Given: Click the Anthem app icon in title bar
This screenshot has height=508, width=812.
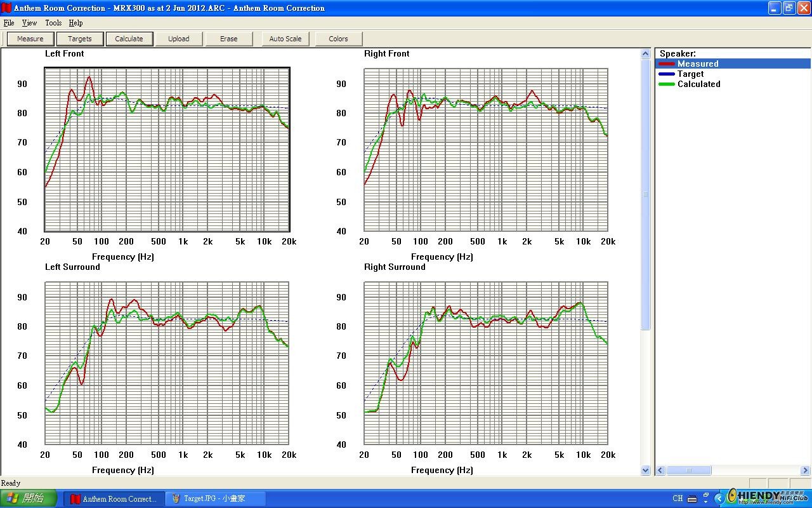Looking at the screenshot, I should [x=6, y=8].
